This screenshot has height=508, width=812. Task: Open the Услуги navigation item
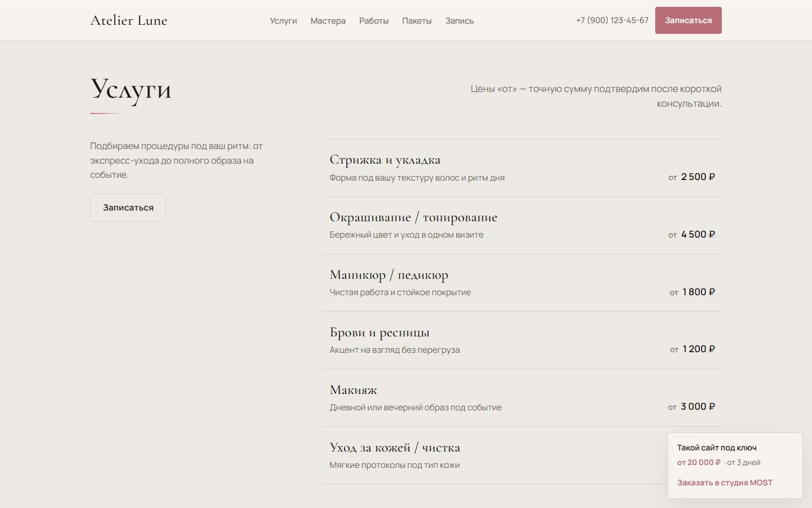point(283,21)
